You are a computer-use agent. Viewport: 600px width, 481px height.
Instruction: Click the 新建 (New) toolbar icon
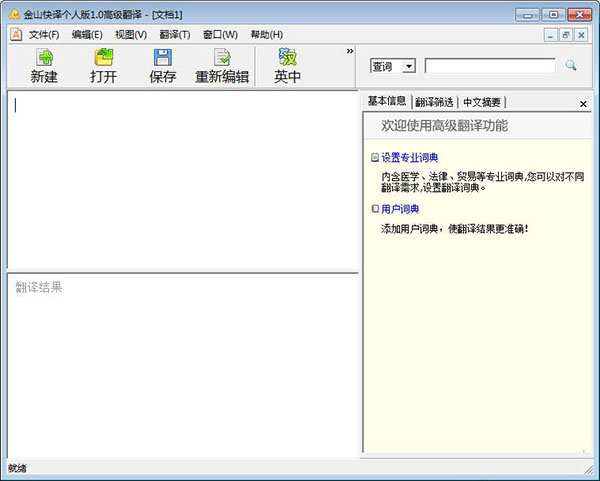(44, 58)
